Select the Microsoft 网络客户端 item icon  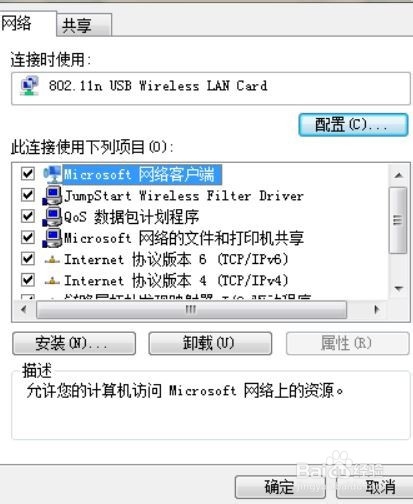click(x=52, y=174)
